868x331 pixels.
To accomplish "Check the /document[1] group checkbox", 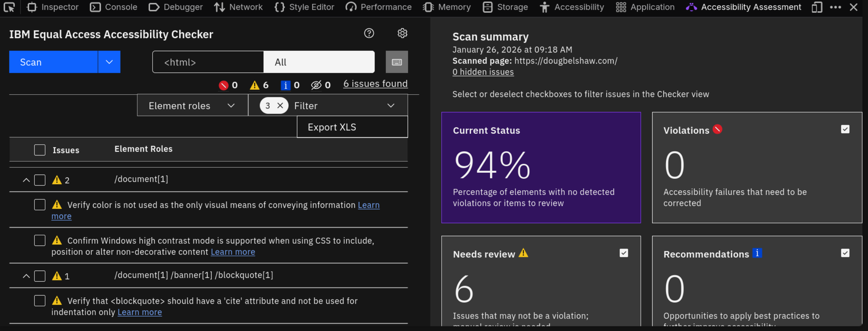I will 40,180.
